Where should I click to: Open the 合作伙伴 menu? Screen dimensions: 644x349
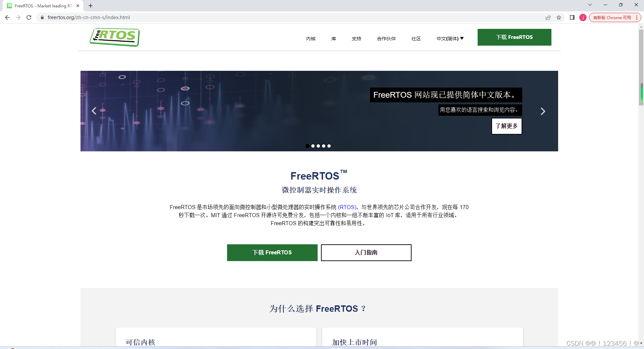click(x=386, y=39)
